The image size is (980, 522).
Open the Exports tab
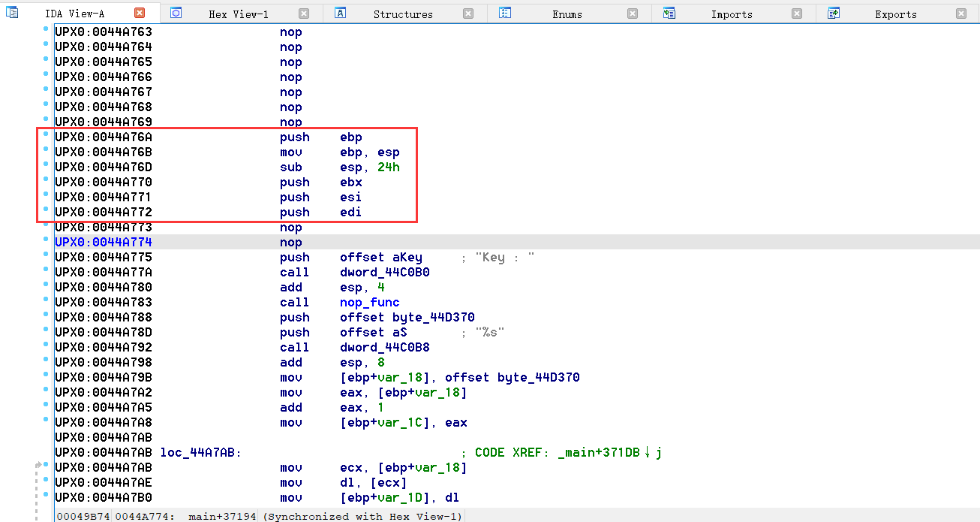(x=895, y=14)
